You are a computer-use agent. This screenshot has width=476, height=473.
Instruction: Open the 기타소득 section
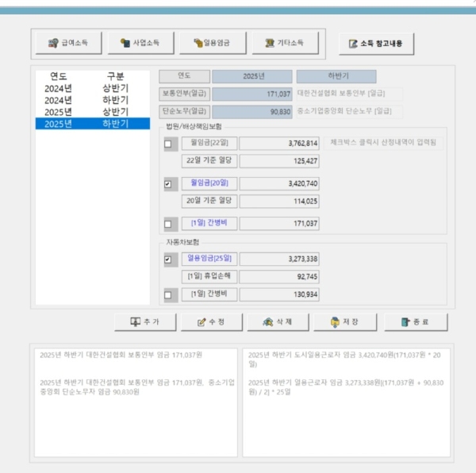tap(285, 43)
